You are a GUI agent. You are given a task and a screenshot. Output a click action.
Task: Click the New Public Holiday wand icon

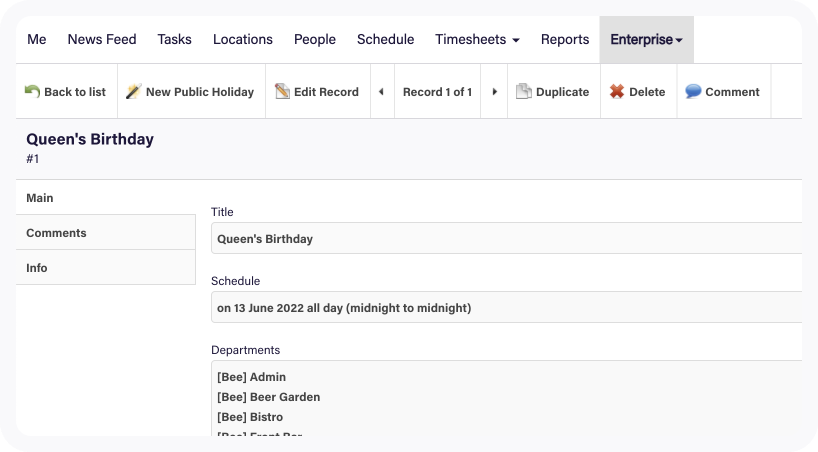[133, 92]
